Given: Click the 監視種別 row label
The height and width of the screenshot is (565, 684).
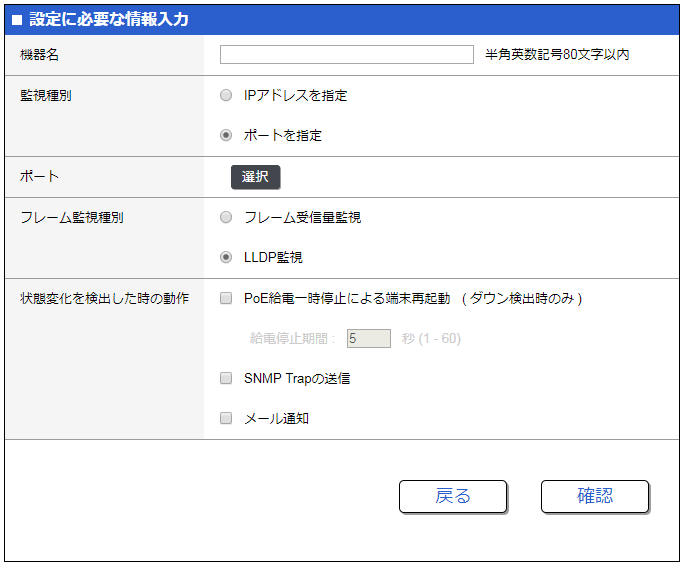Looking at the screenshot, I should (x=46, y=95).
